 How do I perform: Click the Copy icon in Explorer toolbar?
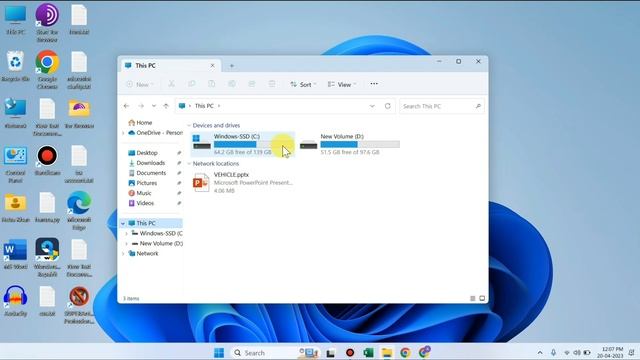click(x=191, y=84)
